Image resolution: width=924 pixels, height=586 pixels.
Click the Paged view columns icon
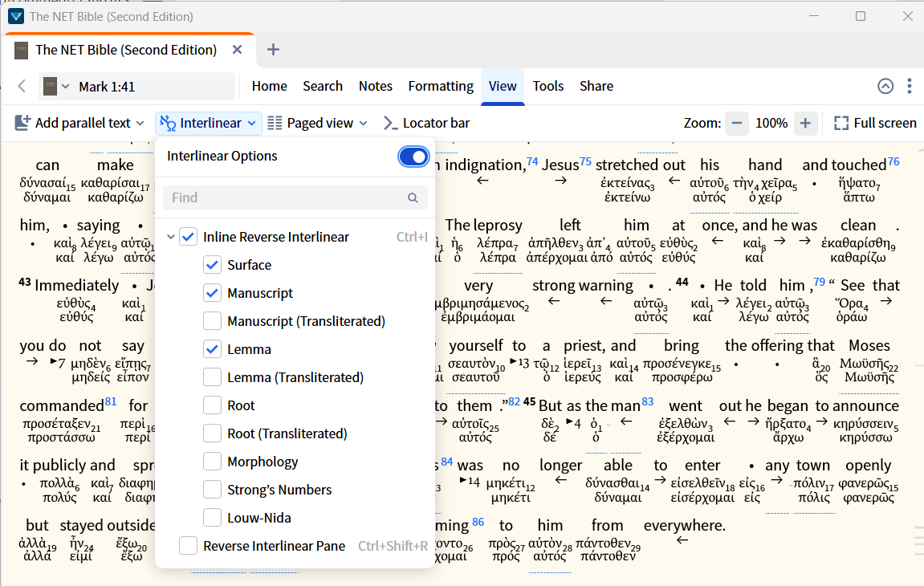tap(275, 123)
